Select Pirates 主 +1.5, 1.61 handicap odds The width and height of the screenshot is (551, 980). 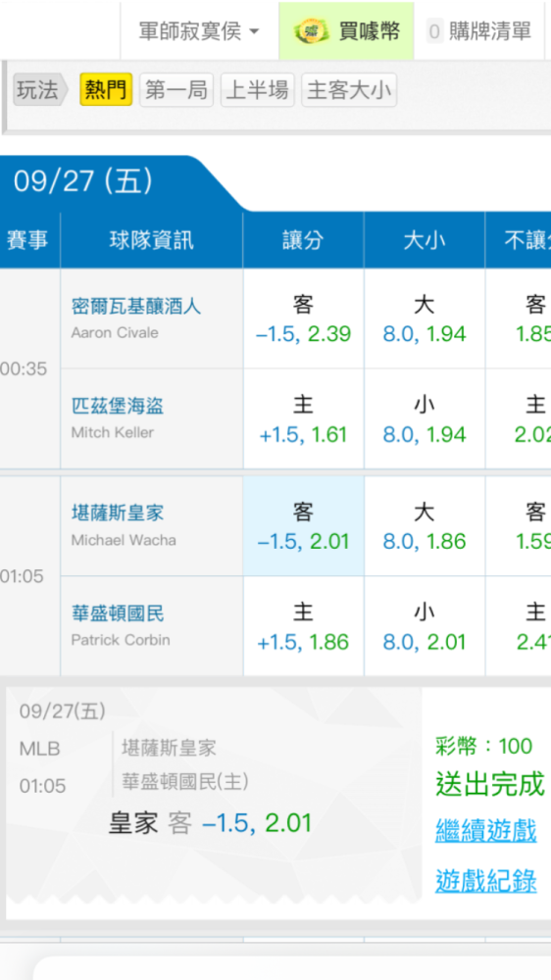pyautogui.click(x=303, y=418)
